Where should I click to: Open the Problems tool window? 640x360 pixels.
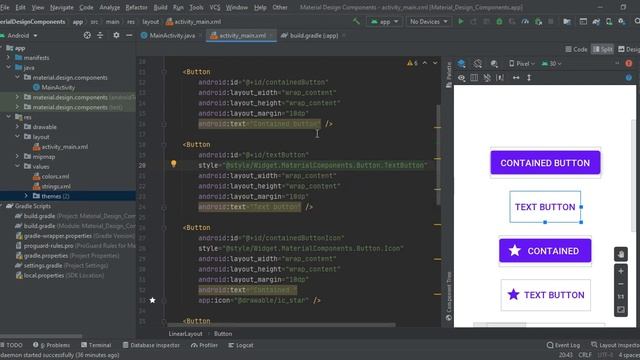coord(51,345)
